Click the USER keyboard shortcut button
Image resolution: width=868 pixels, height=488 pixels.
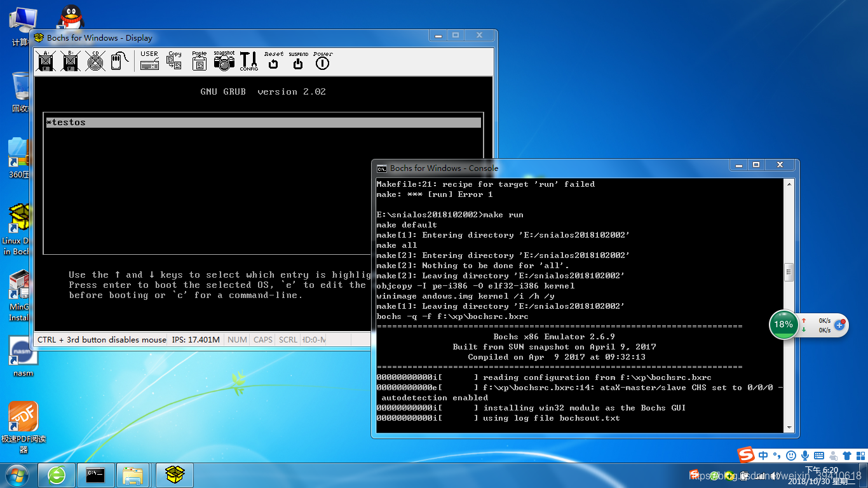coord(149,61)
